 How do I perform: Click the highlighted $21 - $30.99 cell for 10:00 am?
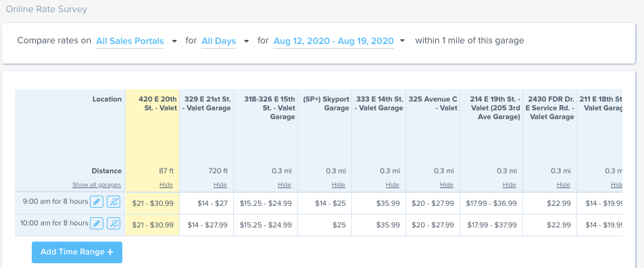152,225
